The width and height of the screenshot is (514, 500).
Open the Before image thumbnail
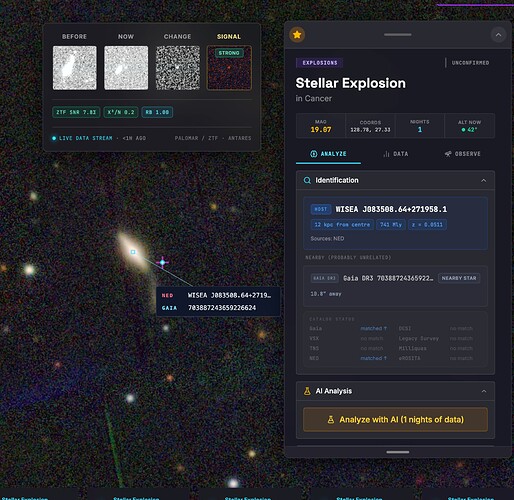coord(75,68)
